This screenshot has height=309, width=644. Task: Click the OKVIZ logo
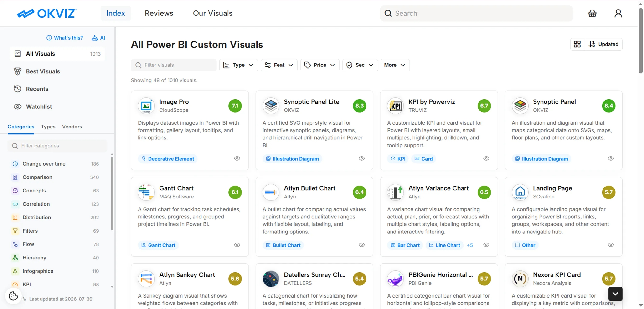pyautogui.click(x=47, y=13)
